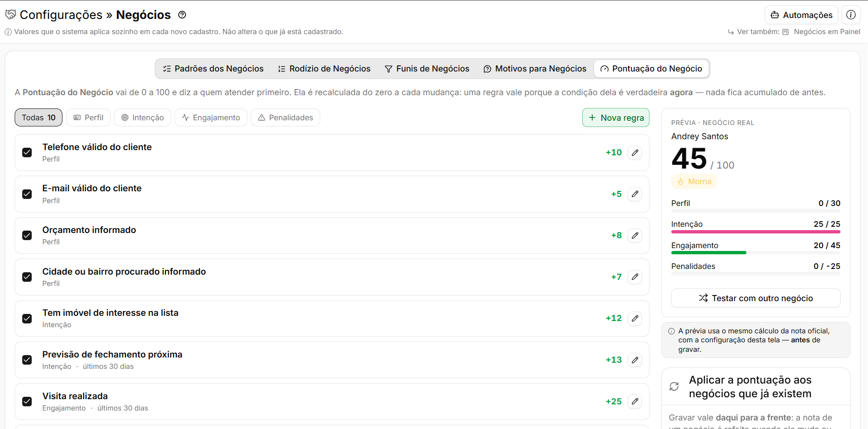Click the Andrey Santos preview name
Screen dimensions: 868x429
click(700, 136)
